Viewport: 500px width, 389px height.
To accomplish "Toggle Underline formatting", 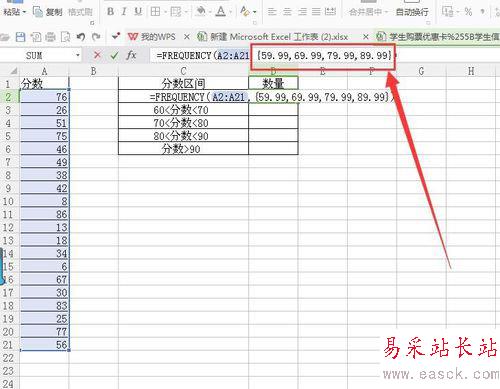I will (138, 12).
